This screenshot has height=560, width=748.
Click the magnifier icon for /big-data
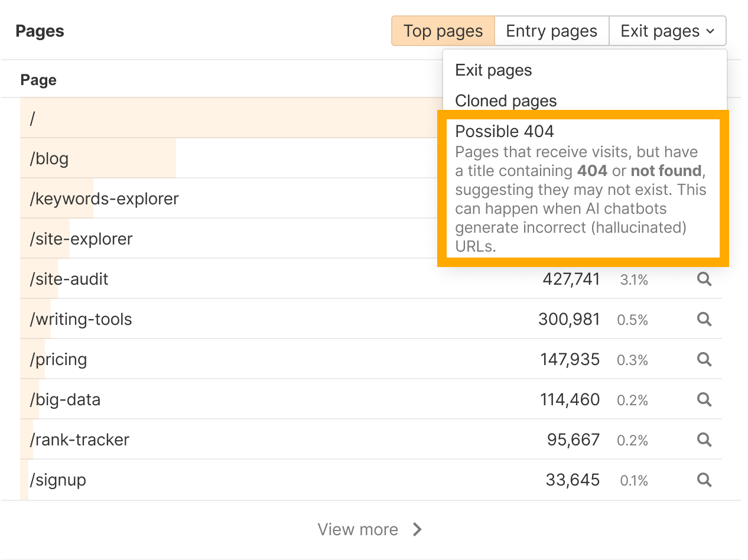704,399
